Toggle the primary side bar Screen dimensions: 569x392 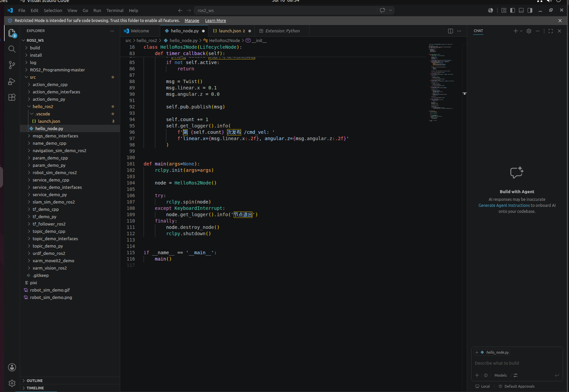(513, 10)
